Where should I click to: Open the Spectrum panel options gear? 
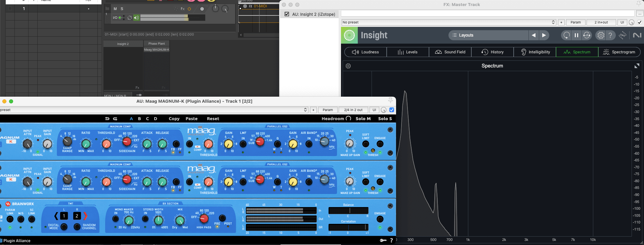click(348, 66)
